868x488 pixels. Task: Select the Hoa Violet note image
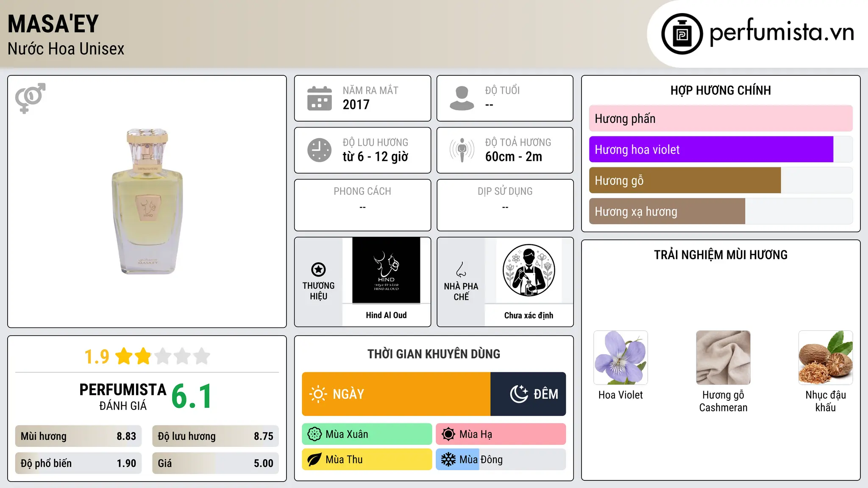pyautogui.click(x=620, y=358)
